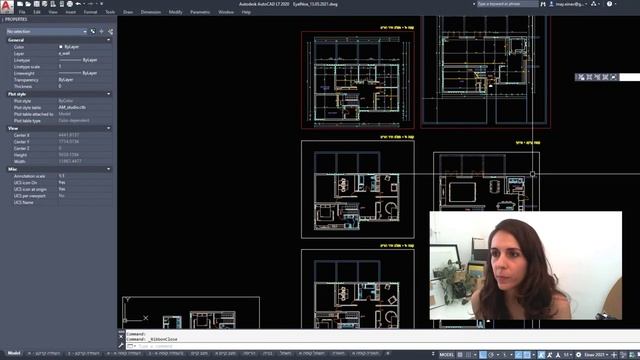640x360 pixels.
Task: Click the command line customize wrench icon
Action: pyautogui.click(x=121, y=345)
